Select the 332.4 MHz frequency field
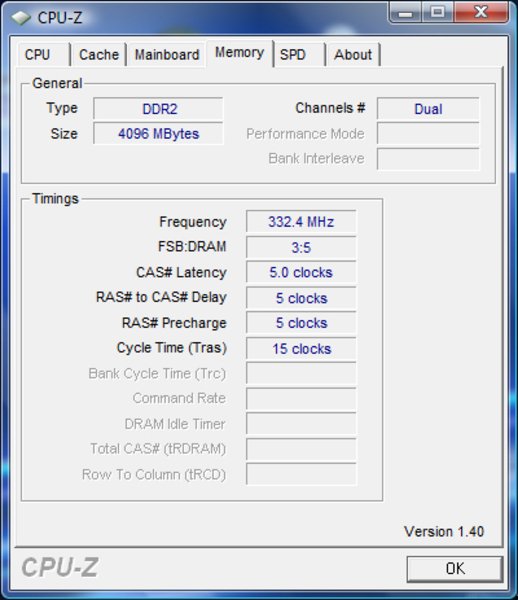518x600 pixels. 301,222
